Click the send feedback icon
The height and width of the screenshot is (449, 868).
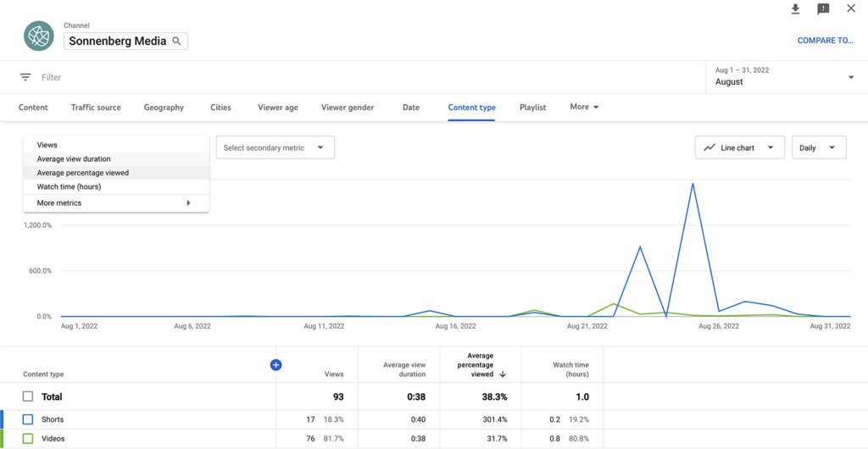[823, 9]
